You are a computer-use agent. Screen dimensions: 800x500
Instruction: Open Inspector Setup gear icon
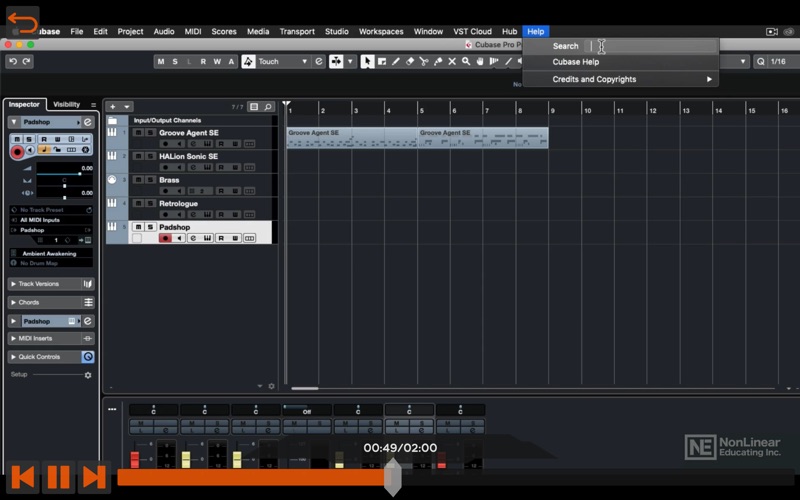click(88, 375)
